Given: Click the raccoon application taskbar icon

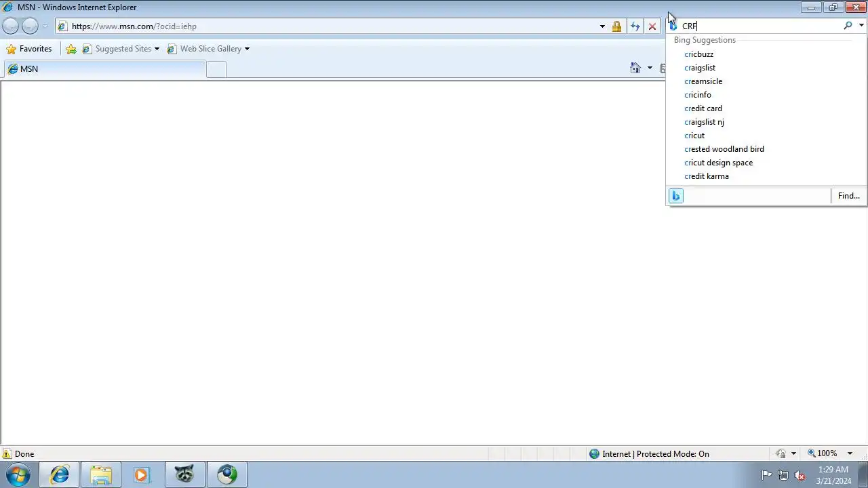Looking at the screenshot, I should (x=184, y=475).
